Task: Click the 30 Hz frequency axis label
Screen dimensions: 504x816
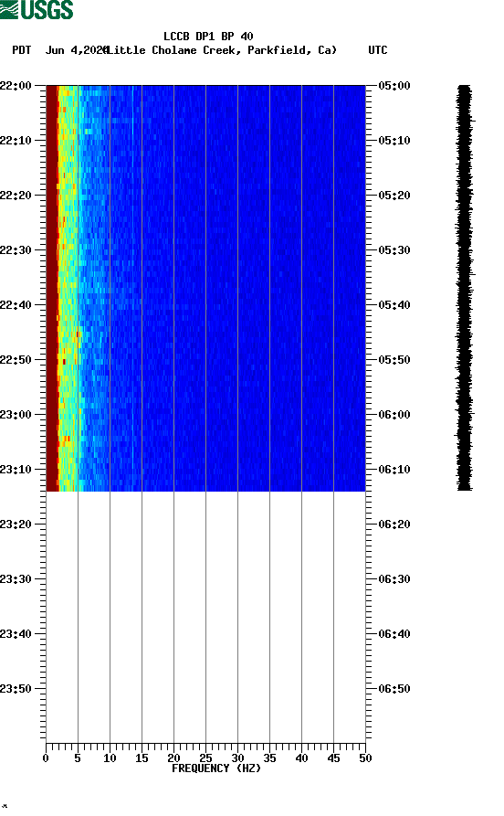Action: (237, 758)
